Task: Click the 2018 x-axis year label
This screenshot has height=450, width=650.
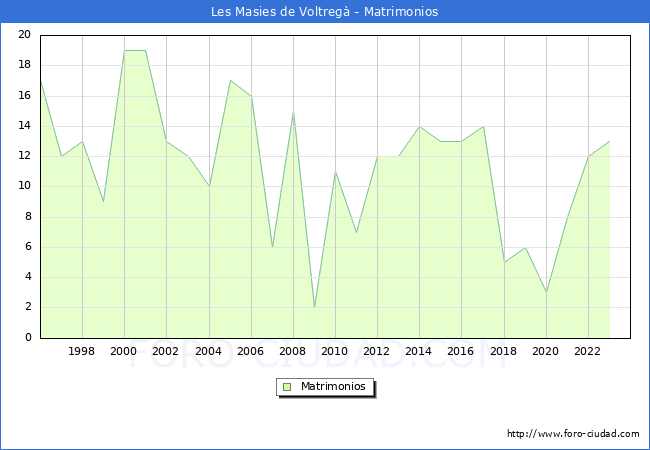Action: (504, 352)
